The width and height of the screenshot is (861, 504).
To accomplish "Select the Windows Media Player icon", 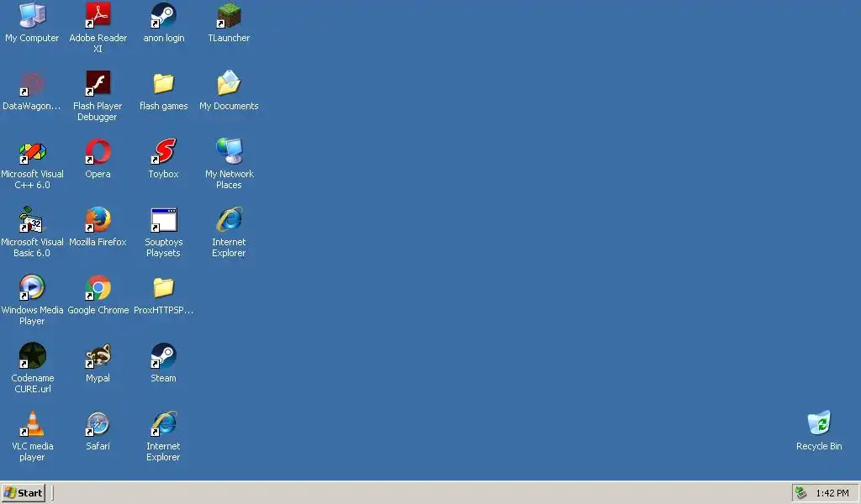I will 33,287.
